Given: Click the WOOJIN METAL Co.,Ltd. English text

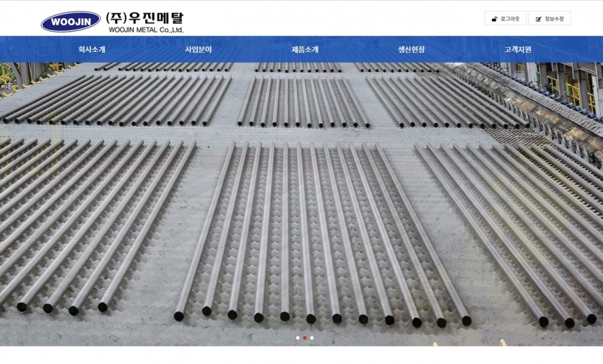Looking at the screenshot, I should coord(146,30).
